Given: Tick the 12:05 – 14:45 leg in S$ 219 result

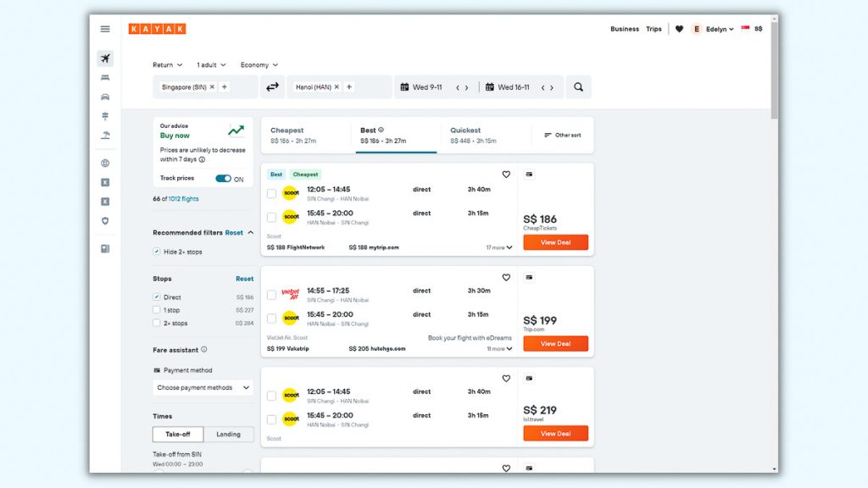Looking at the screenshot, I should pos(271,396).
